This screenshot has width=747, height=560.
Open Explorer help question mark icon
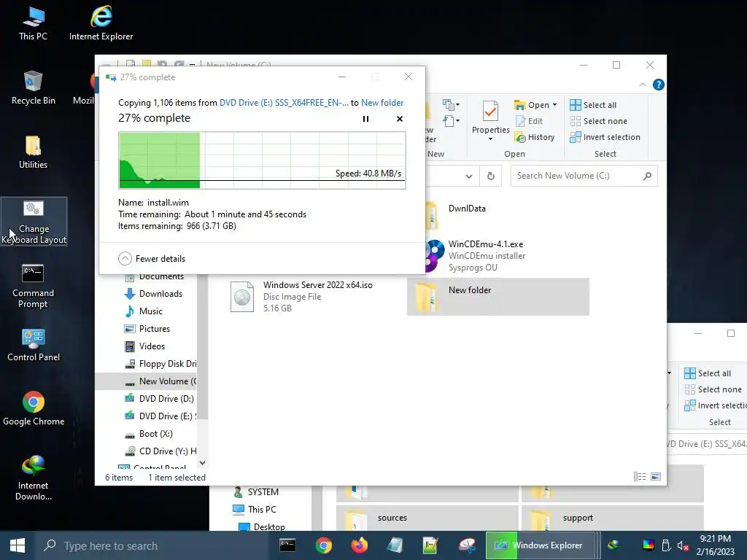[659, 85]
